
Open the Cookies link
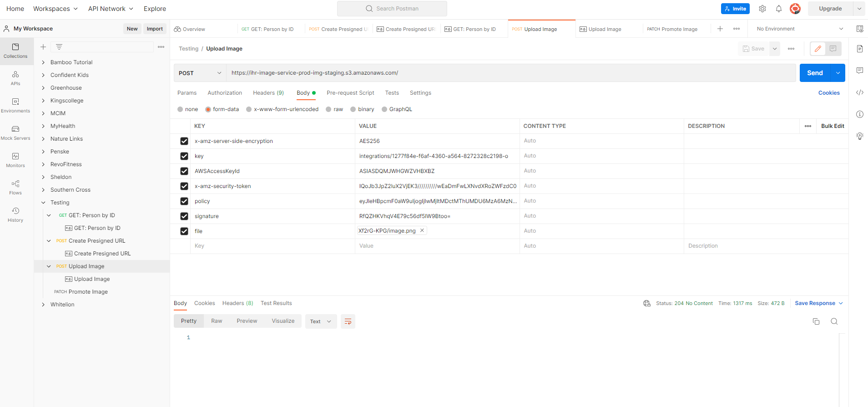pyautogui.click(x=829, y=93)
